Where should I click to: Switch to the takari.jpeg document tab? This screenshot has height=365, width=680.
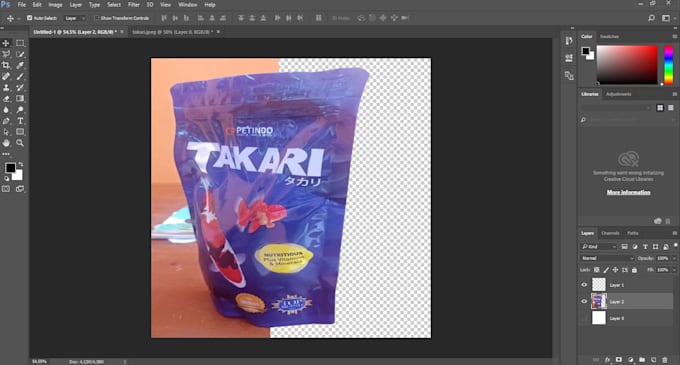[172, 32]
